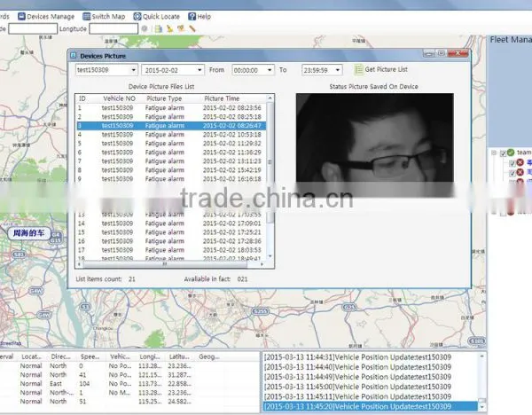This screenshot has height=415, width=532.
Task: Select picture row 2 at 08:25:18
Action: [171, 117]
